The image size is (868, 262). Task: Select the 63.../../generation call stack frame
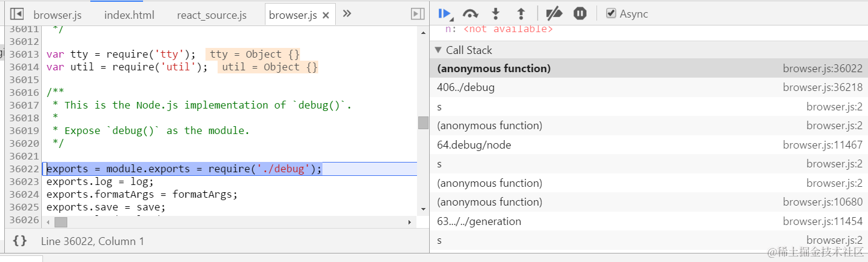649,221
